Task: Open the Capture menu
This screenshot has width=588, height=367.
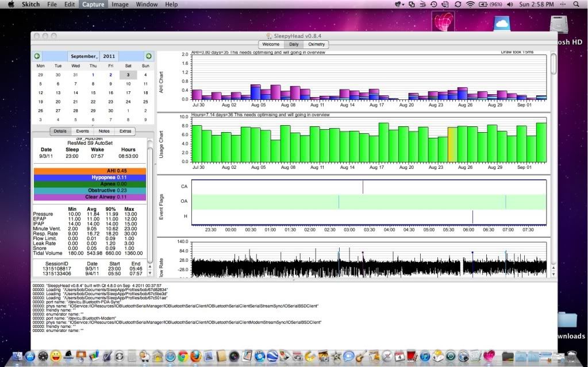Action: coord(93,5)
